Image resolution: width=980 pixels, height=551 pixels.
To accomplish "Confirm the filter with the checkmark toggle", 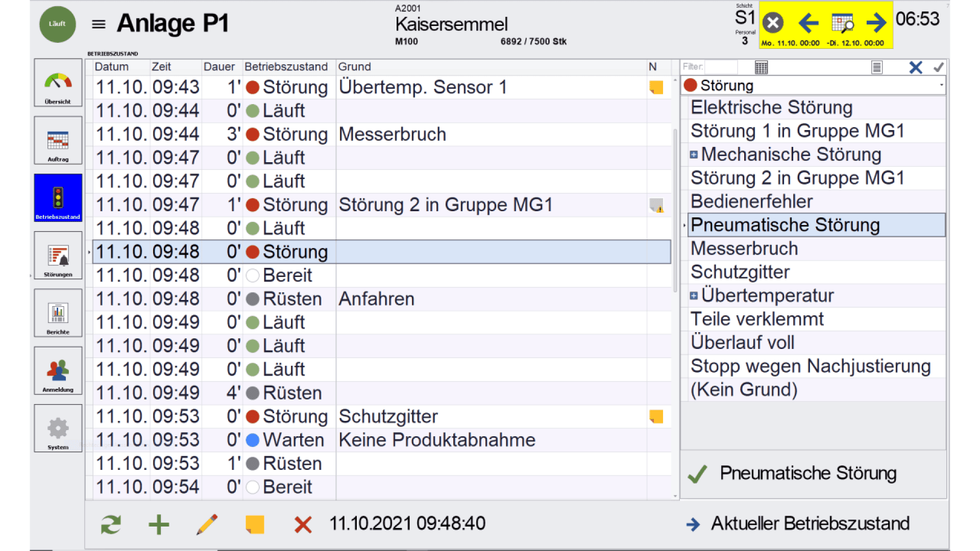I will (938, 67).
